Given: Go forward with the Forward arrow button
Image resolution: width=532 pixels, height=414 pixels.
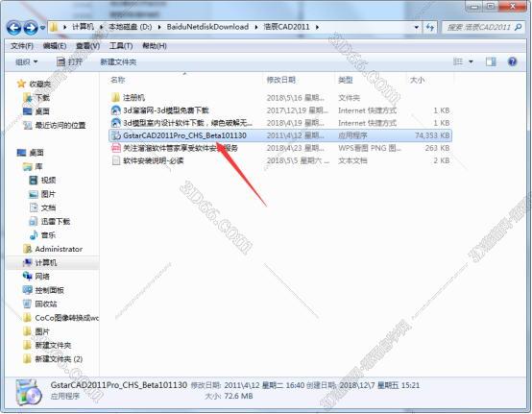Looking at the screenshot, I should pyautogui.click(x=31, y=28).
